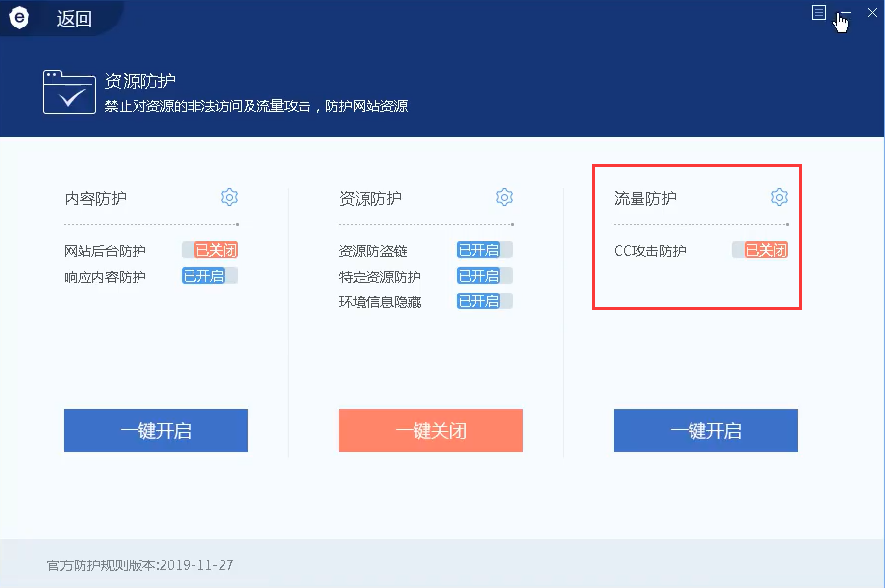Open 流量防护 settings gear
Screen dimensions: 885x588
[x=779, y=197]
